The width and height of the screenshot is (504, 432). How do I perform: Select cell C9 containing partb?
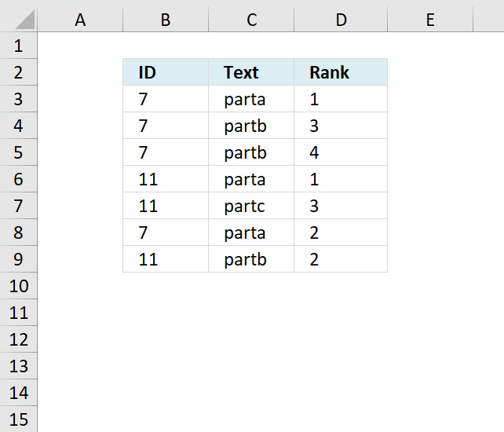[251, 259]
